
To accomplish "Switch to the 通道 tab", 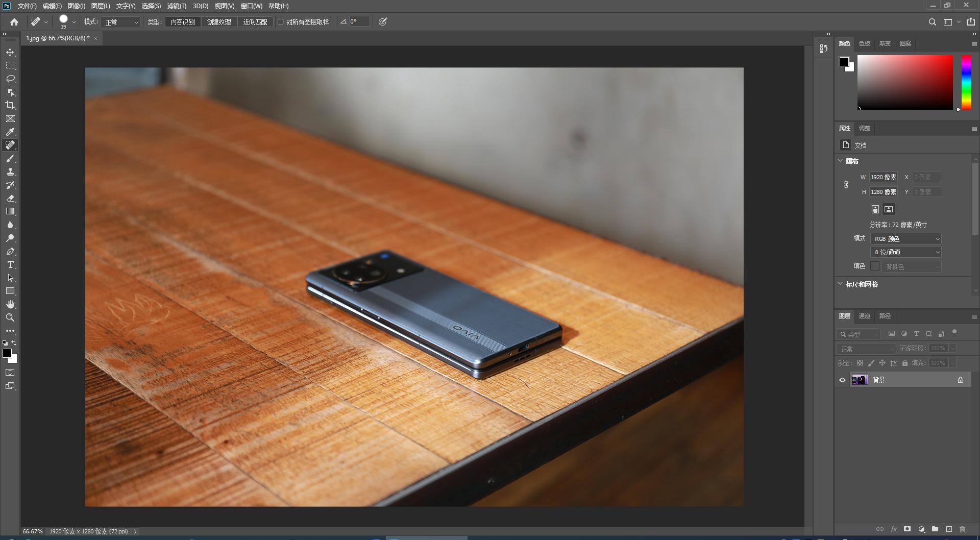I will pyautogui.click(x=864, y=316).
